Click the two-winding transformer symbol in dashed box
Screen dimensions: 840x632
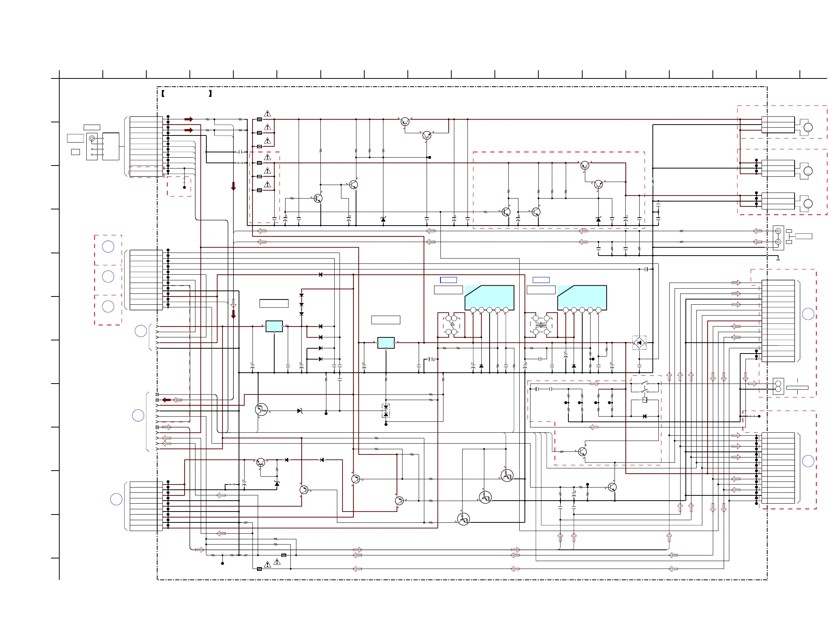pos(541,325)
